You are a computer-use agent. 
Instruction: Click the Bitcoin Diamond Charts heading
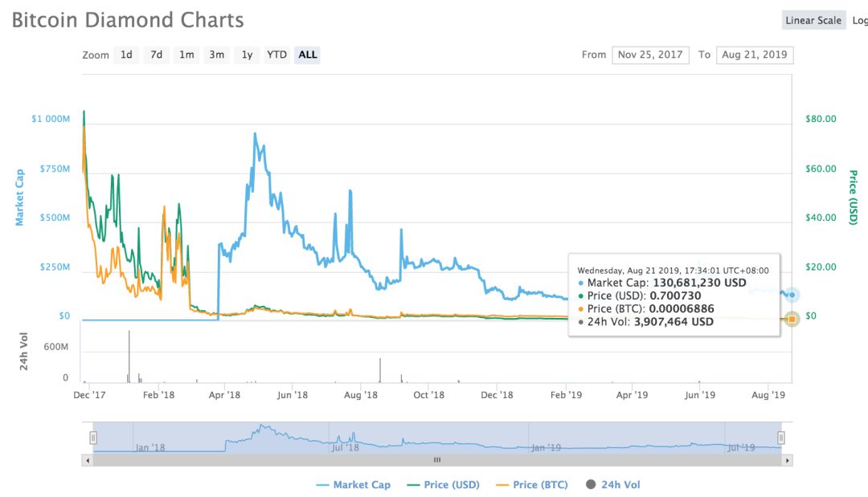pyautogui.click(x=128, y=20)
